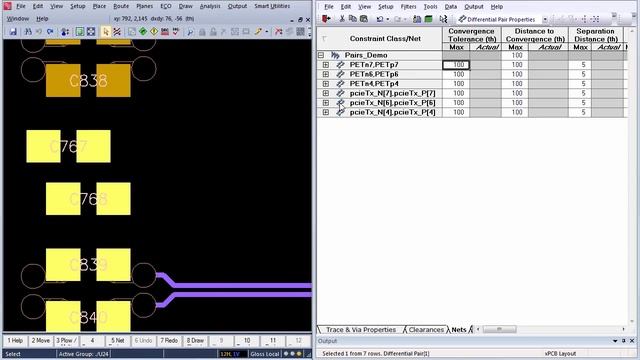Open the Route menu in layout window
The width and height of the screenshot is (640, 360).
coord(121,6)
